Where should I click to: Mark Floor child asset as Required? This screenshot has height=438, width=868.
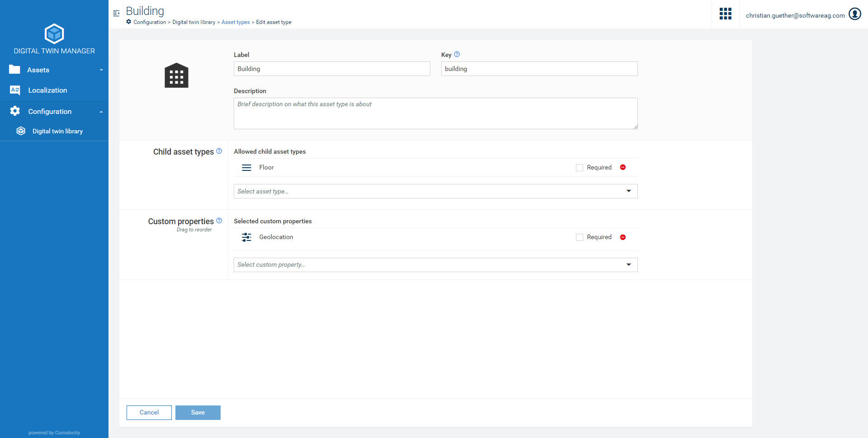(x=579, y=168)
